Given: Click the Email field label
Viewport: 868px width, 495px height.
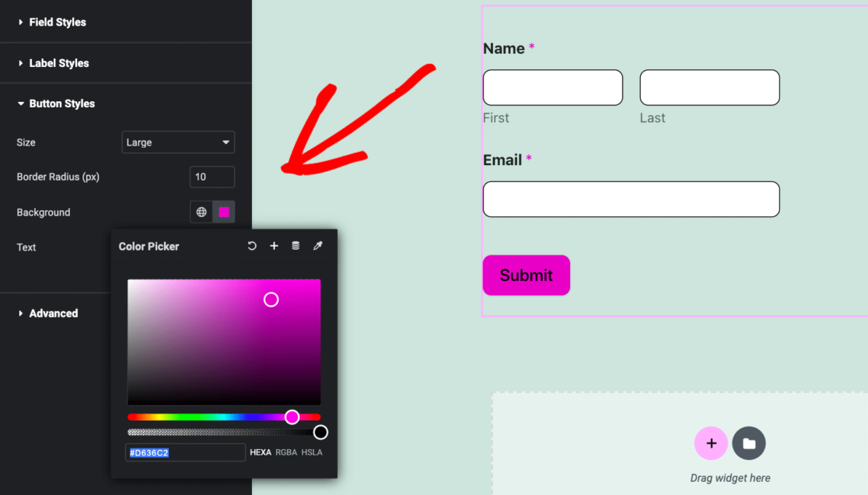Looking at the screenshot, I should click(x=502, y=160).
